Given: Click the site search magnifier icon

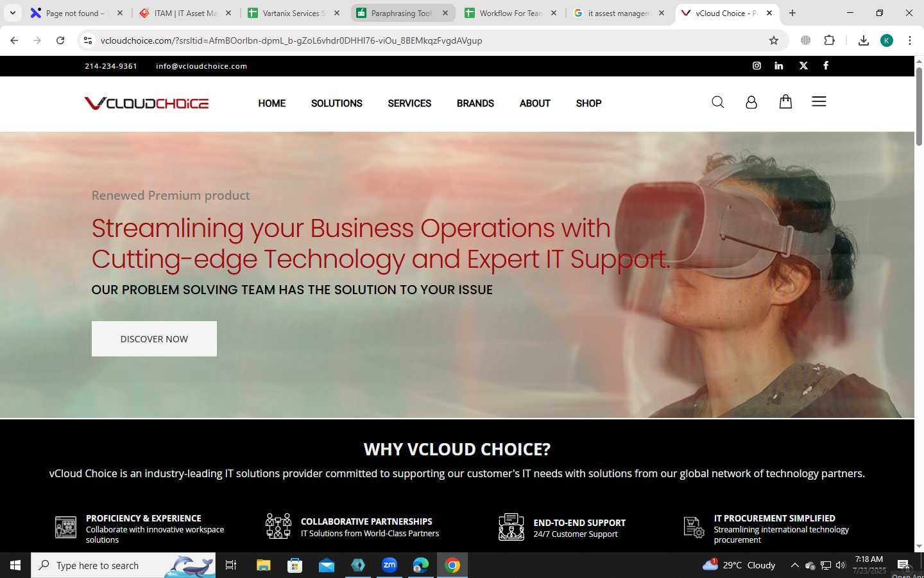Looking at the screenshot, I should point(718,102).
